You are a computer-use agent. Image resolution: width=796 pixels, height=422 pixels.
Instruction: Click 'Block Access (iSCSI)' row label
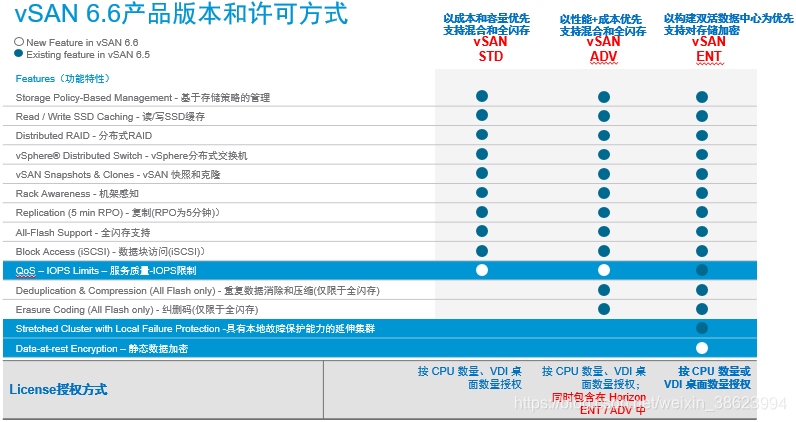point(110,251)
